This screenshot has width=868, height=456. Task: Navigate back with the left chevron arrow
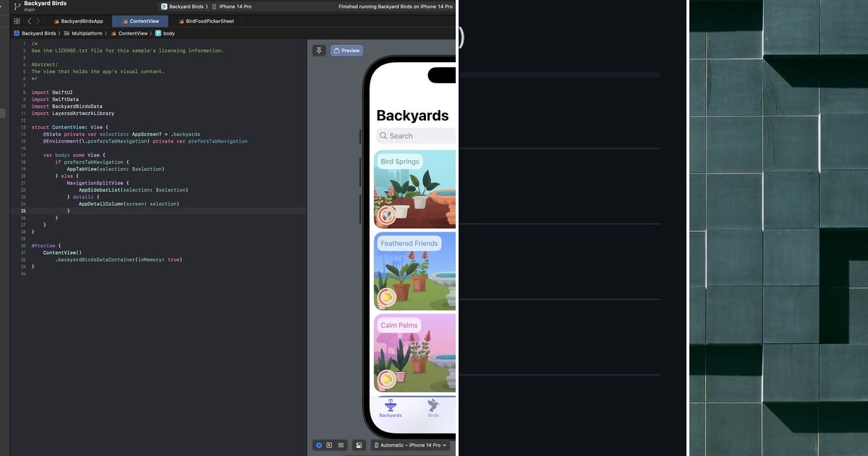click(x=28, y=21)
